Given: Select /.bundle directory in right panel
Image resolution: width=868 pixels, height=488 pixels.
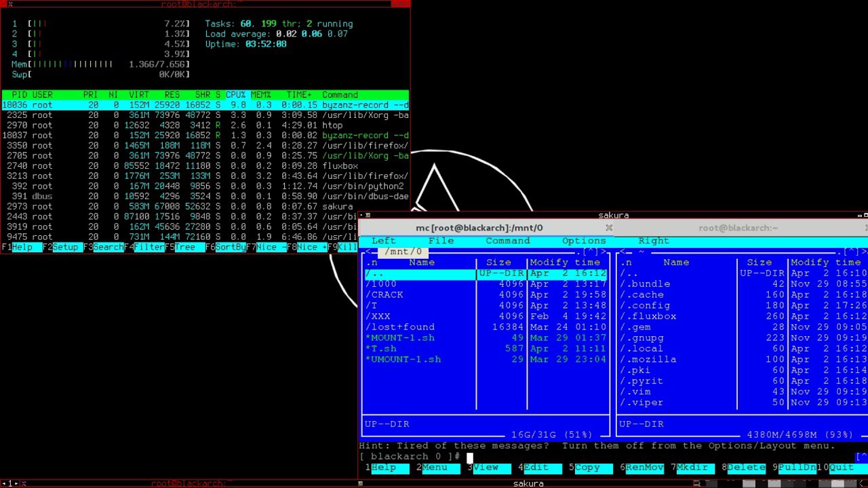Looking at the screenshot, I should point(743,284).
